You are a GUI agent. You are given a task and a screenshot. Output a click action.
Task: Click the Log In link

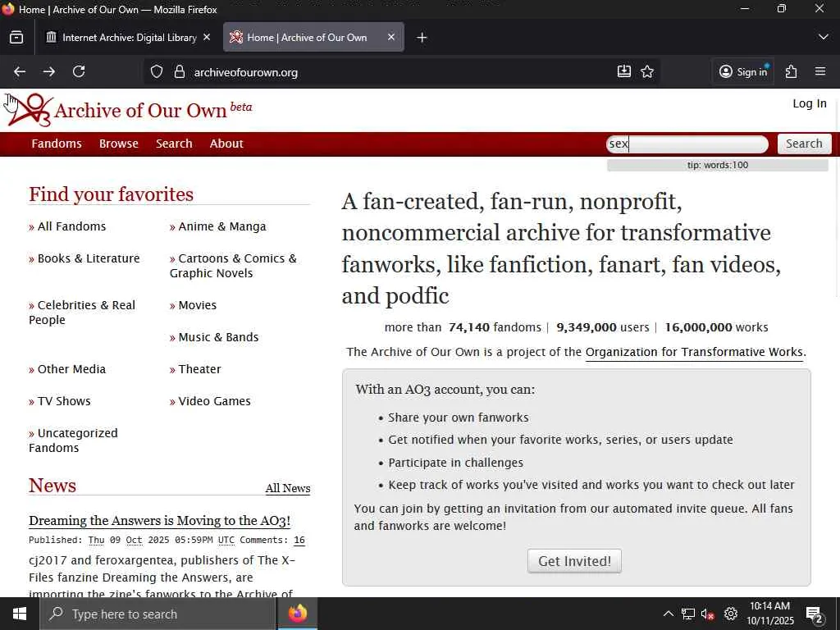(x=810, y=103)
